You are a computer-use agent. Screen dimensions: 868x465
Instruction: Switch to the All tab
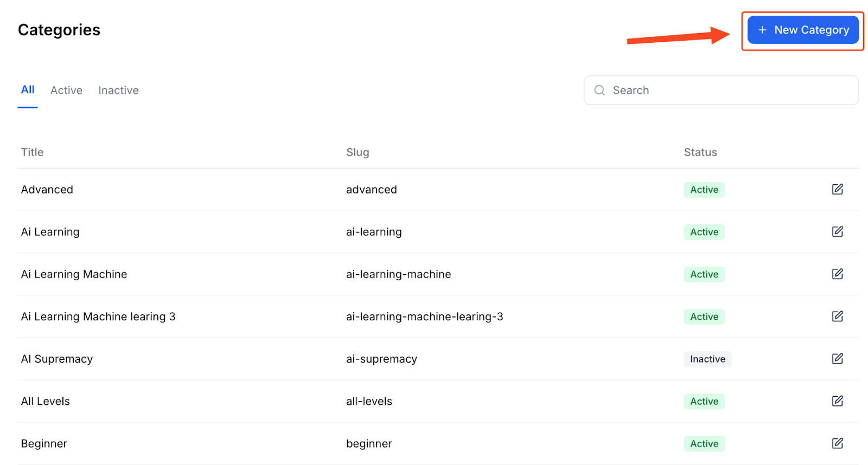(28, 90)
